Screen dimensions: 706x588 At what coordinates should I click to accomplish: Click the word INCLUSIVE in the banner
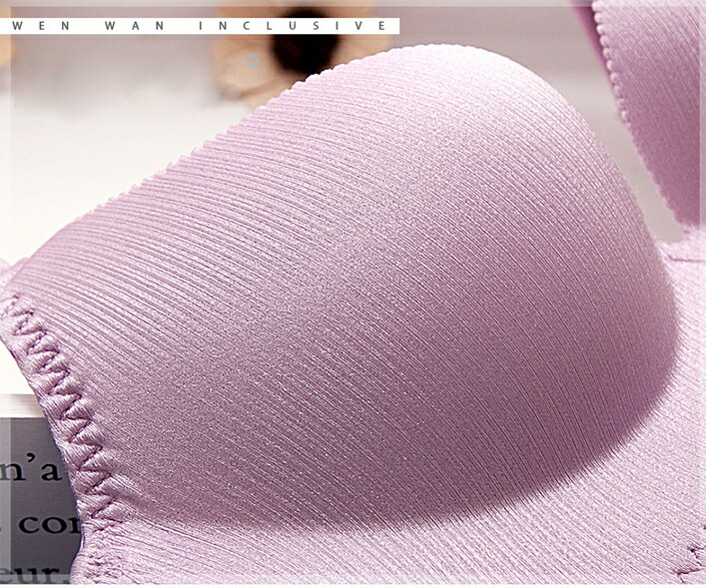click(307, 25)
